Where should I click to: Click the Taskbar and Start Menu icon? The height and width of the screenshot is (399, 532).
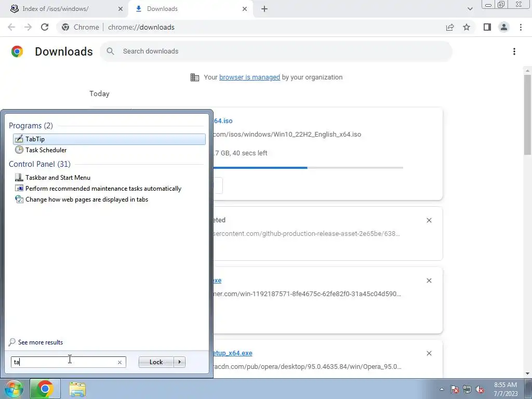point(19,177)
